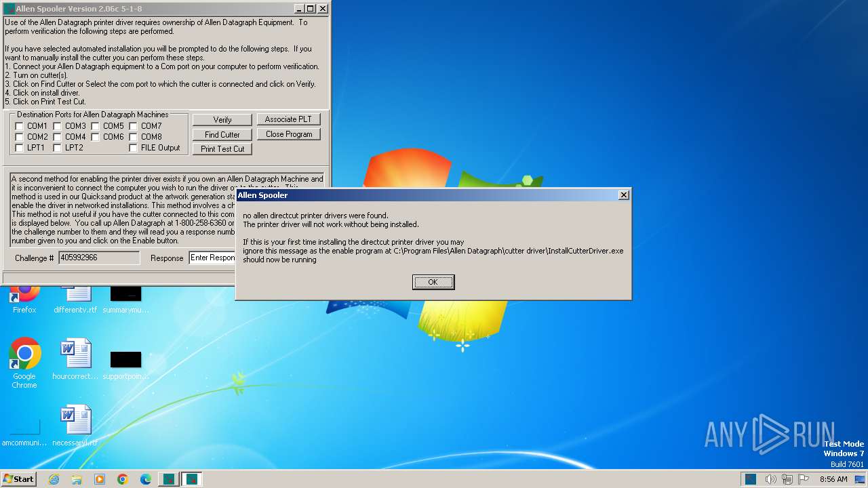Select the supportpoin desktop file
The height and width of the screenshot is (488, 868).
pos(125,365)
